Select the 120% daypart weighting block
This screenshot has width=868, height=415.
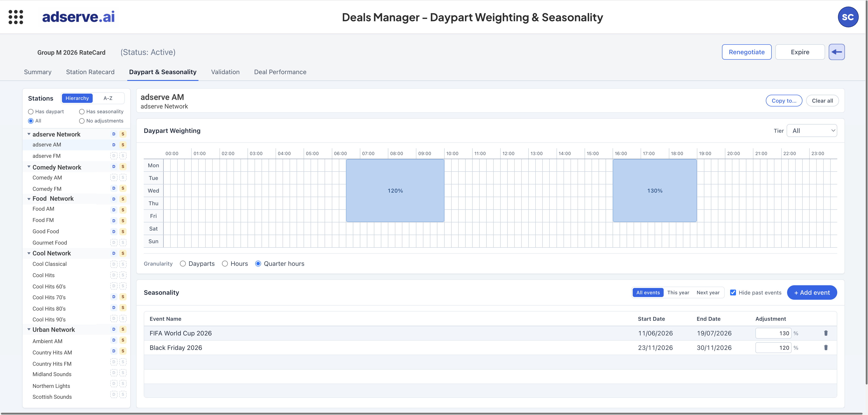[x=395, y=190]
